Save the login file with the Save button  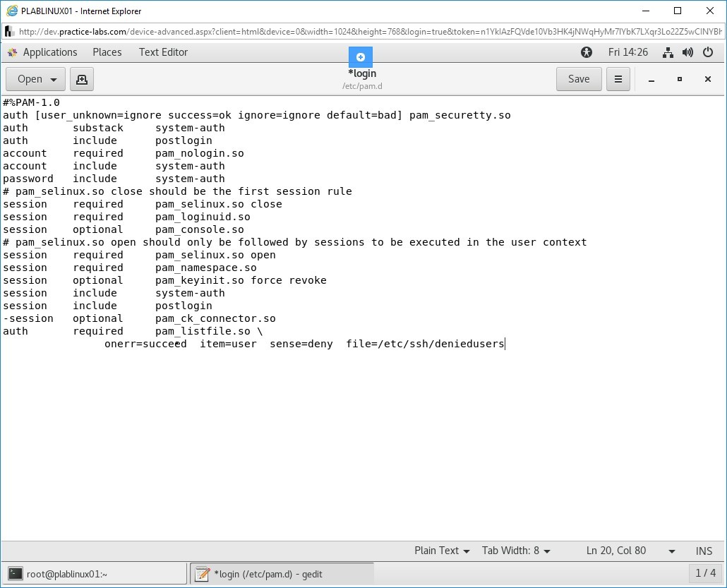tap(579, 79)
